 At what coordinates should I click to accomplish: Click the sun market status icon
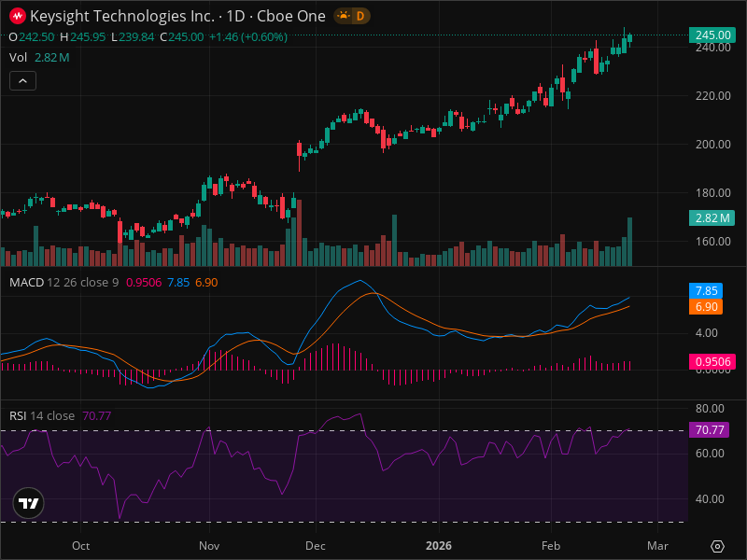[x=343, y=16]
